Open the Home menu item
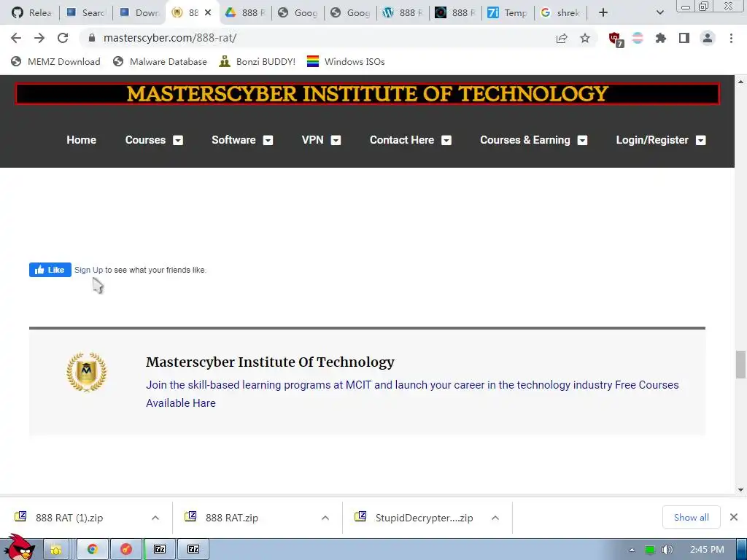747x560 pixels. (82, 140)
